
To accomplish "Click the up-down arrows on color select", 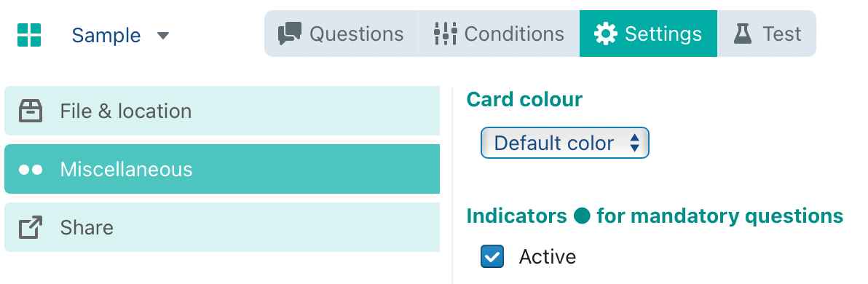I will [635, 143].
